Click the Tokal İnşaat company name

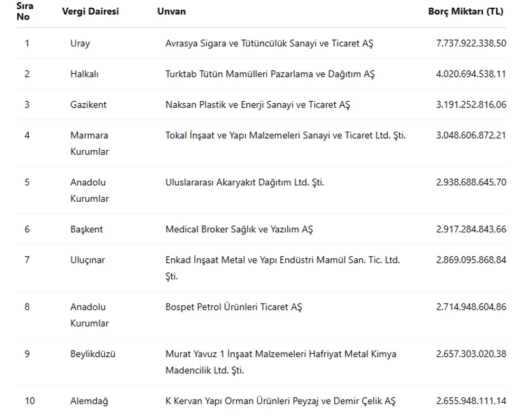(285, 135)
